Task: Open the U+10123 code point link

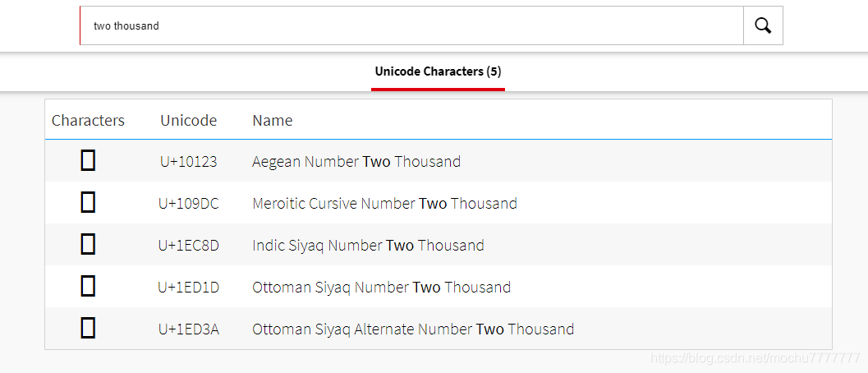Action: (188, 162)
